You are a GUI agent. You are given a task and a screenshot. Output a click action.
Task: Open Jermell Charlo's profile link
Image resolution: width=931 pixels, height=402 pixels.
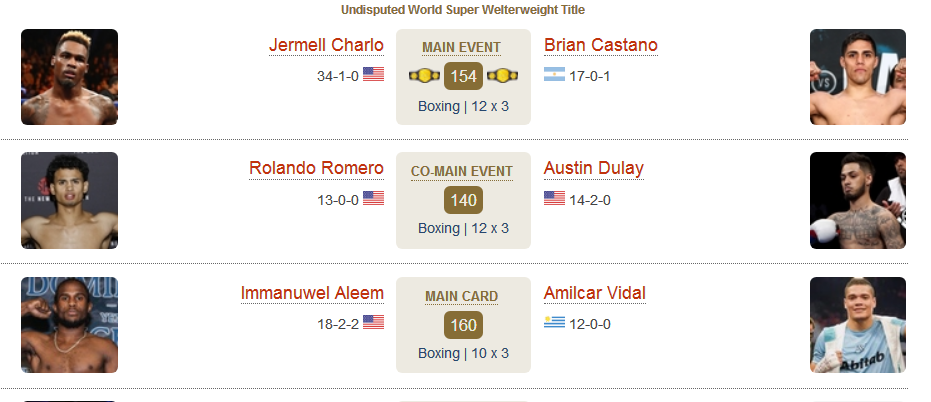326,45
